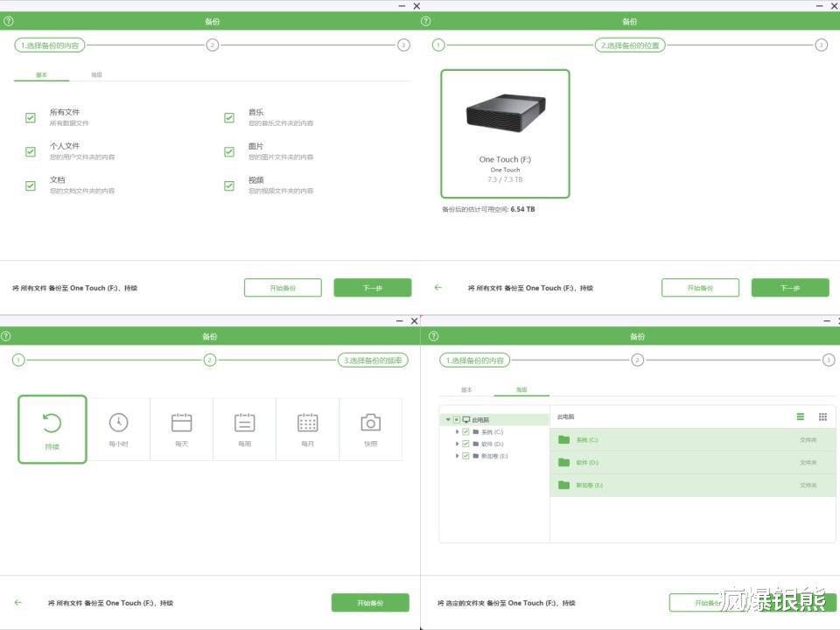Expand the 新加卷 (E:) tree node arrow
This screenshot has height=630, width=840.
point(457,456)
